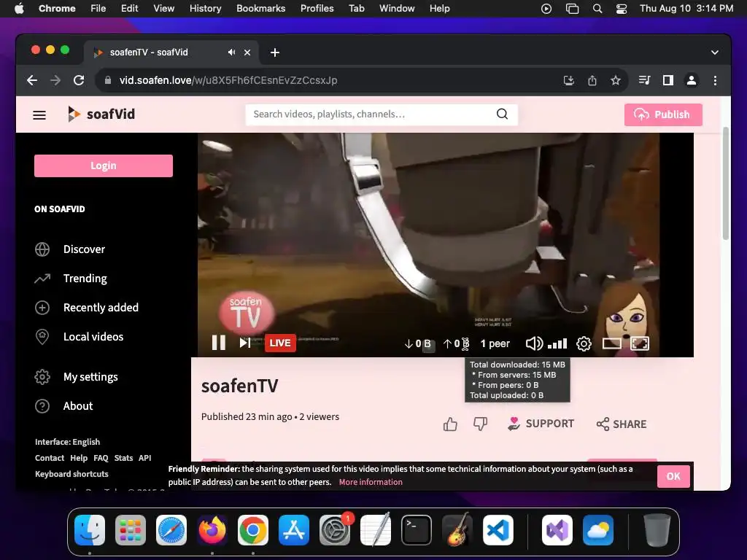Image resolution: width=747 pixels, height=560 pixels.
Task: Toggle theater mode in player
Action: 612,343
